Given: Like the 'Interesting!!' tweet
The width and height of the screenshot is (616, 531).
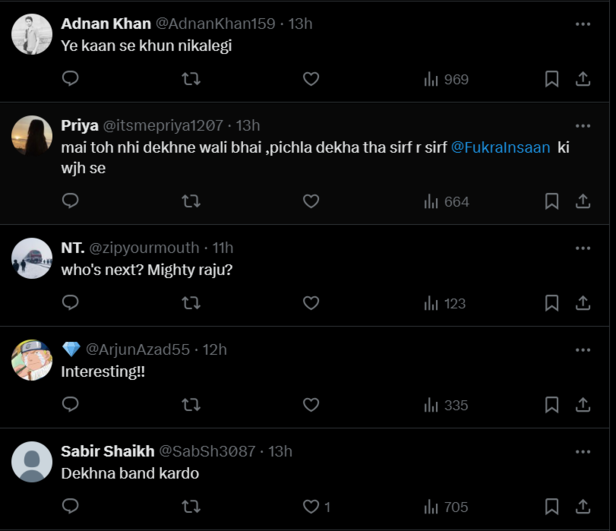Looking at the screenshot, I should (x=311, y=405).
